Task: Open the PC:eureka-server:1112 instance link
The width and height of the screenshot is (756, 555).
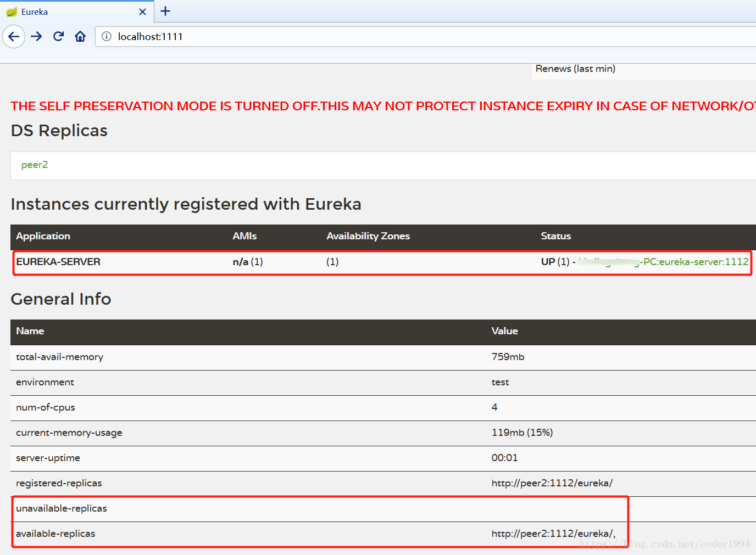Action: [x=664, y=262]
